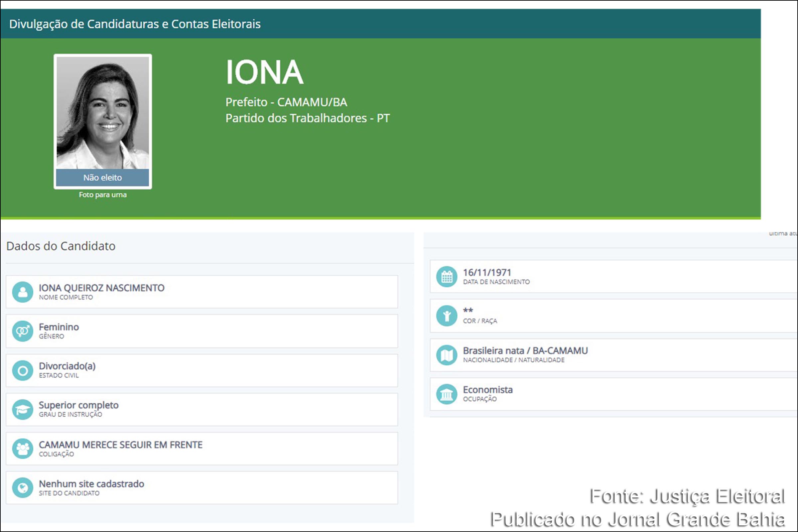798x532 pixels.
Task: Open the Divulgação de Candidaturas header menu
Action: 135,24
